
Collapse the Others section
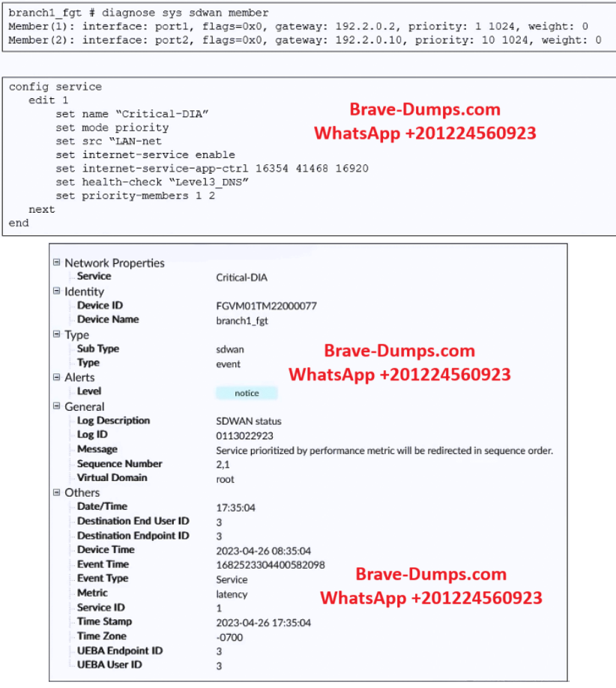[57, 492]
